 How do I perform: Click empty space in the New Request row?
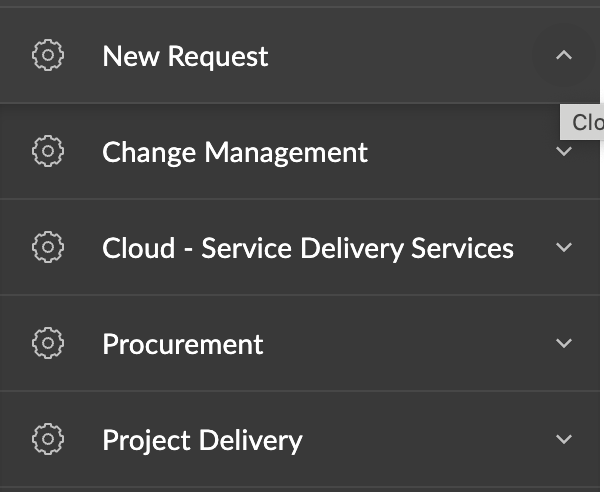[x=400, y=56]
